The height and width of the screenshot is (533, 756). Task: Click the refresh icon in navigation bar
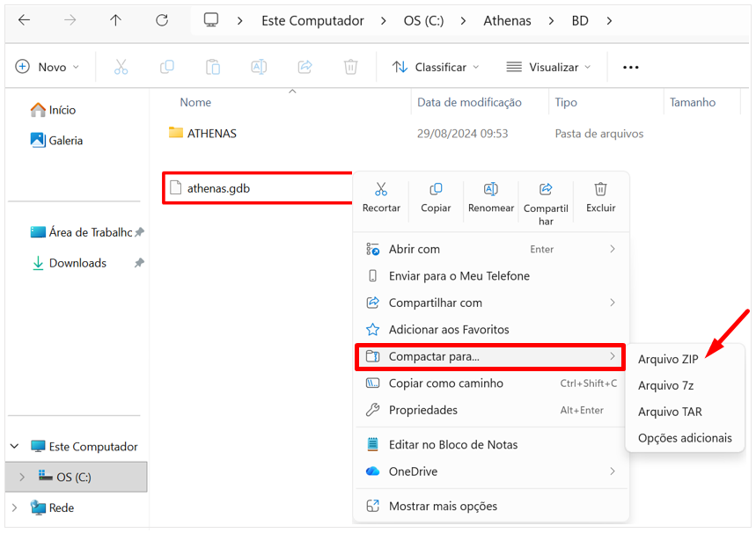click(161, 20)
